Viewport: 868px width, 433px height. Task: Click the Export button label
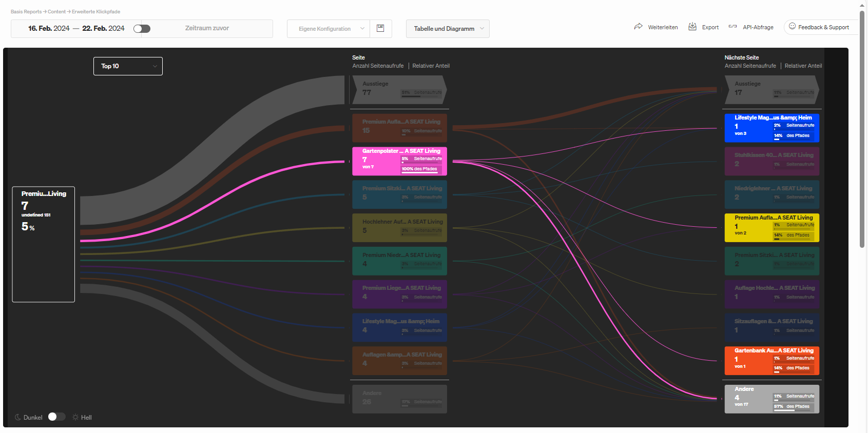pyautogui.click(x=710, y=27)
